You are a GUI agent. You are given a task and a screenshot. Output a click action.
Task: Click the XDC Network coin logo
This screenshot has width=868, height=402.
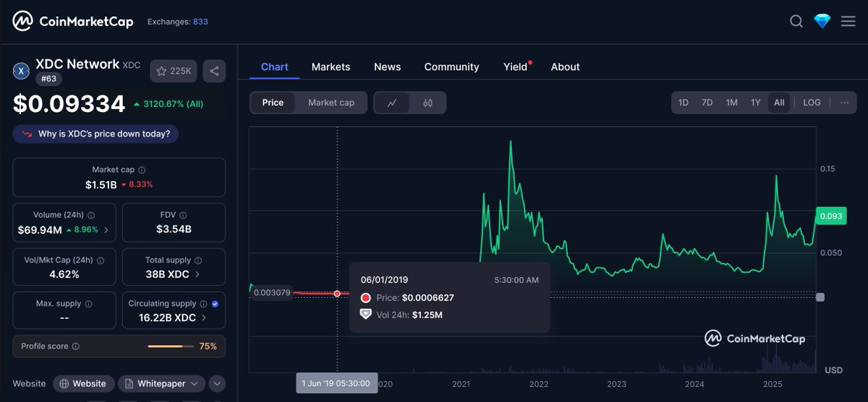pos(21,70)
